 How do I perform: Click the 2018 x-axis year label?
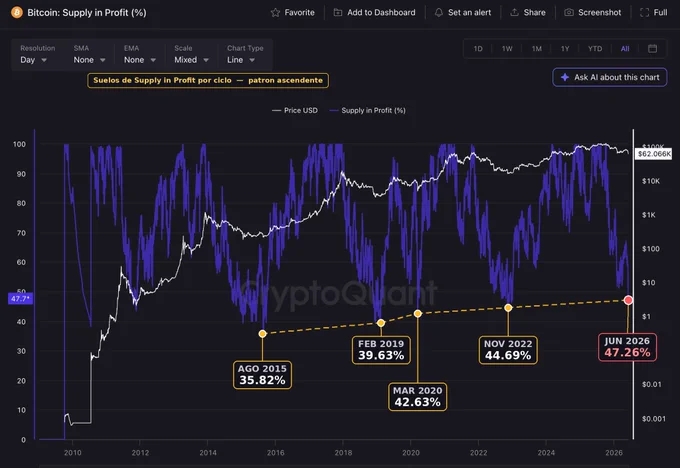[x=343, y=453]
